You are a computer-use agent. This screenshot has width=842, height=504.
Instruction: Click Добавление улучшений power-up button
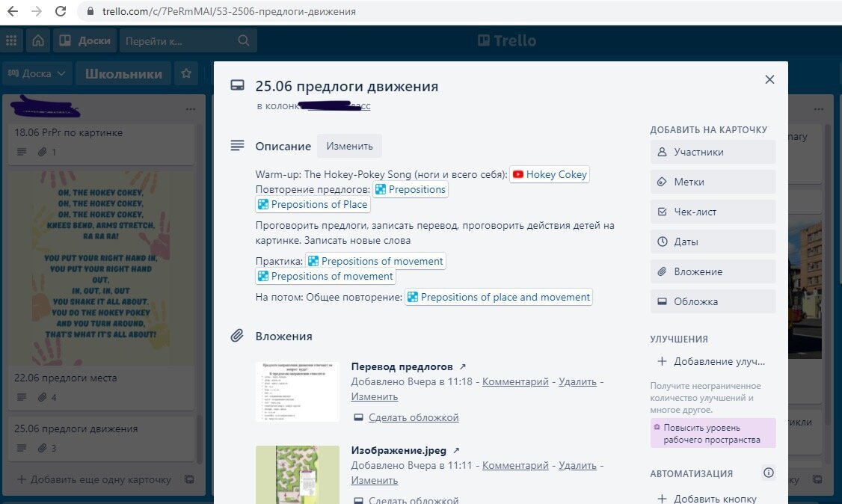[713, 361]
